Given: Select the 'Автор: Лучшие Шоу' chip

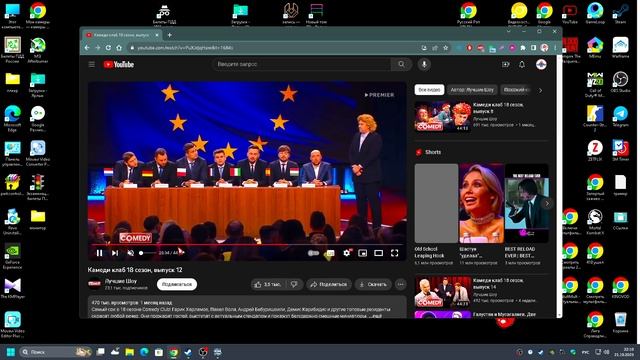Looking at the screenshot, I should tap(472, 90).
